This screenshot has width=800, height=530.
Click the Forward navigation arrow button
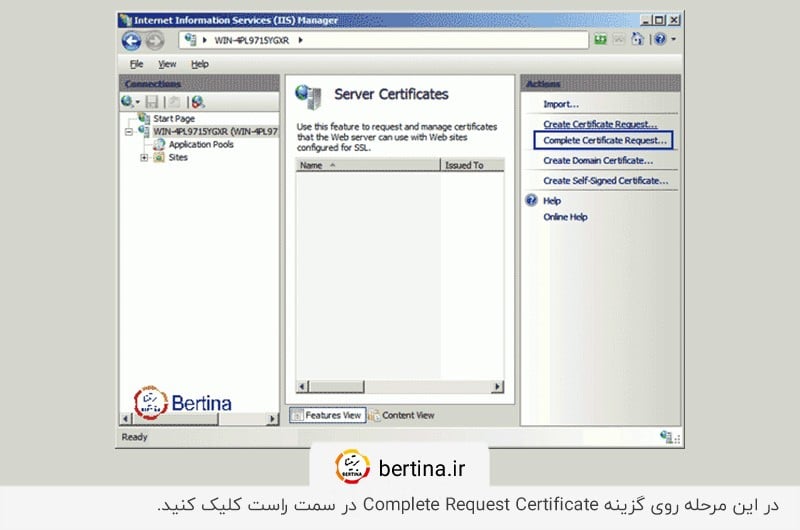click(154, 41)
